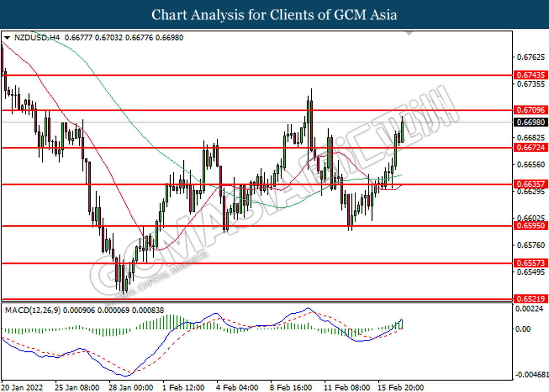The width and height of the screenshot is (549, 392).
Task: Select the 0.66295 price axis value
Action: [531, 192]
